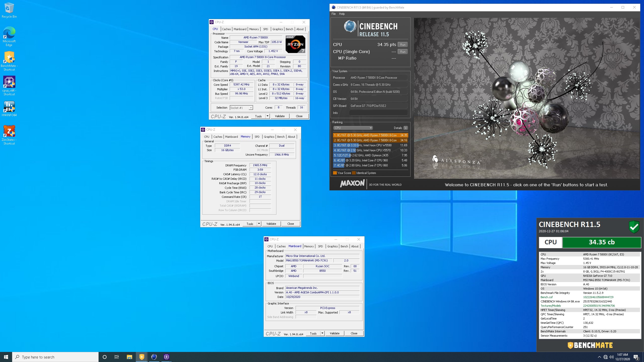Viewport: 644px width, 362px height.
Task: Click the taskbar clock showing 1:07 AM
Action: click(x=622, y=357)
